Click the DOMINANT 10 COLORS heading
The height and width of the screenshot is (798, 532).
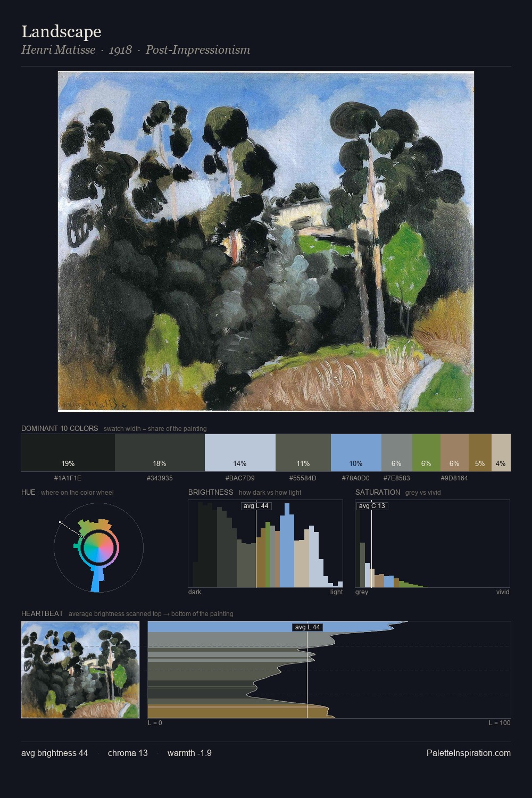click(x=60, y=428)
